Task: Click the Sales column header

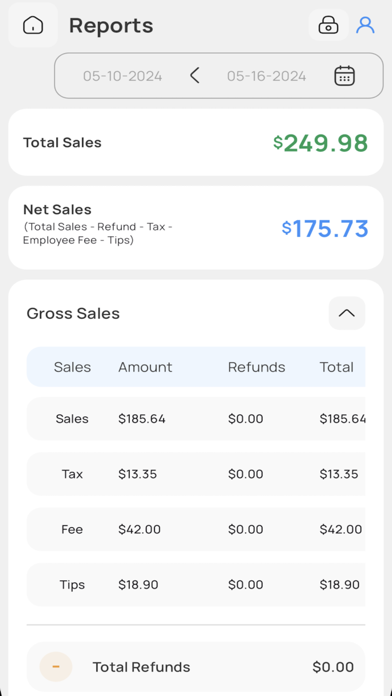Action: tap(72, 367)
